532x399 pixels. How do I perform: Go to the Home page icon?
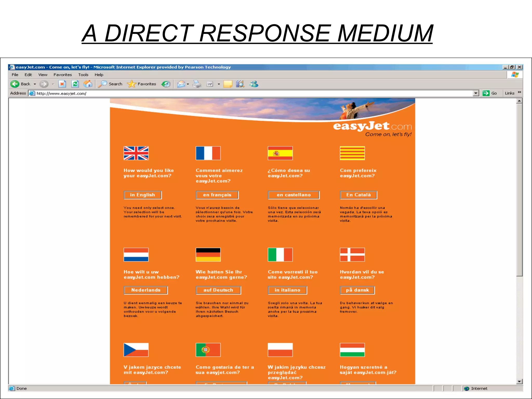(x=88, y=84)
